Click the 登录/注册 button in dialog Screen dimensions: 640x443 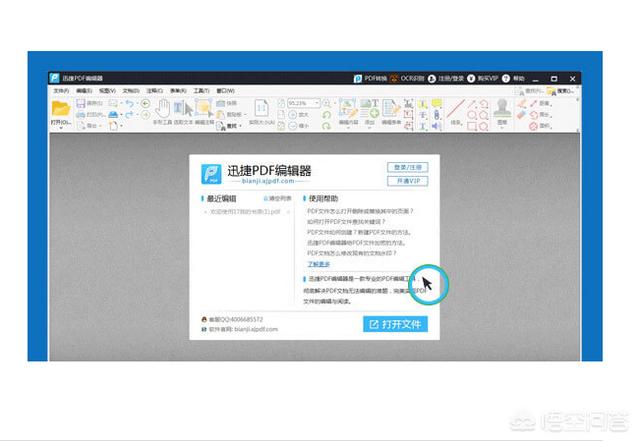pos(407,167)
